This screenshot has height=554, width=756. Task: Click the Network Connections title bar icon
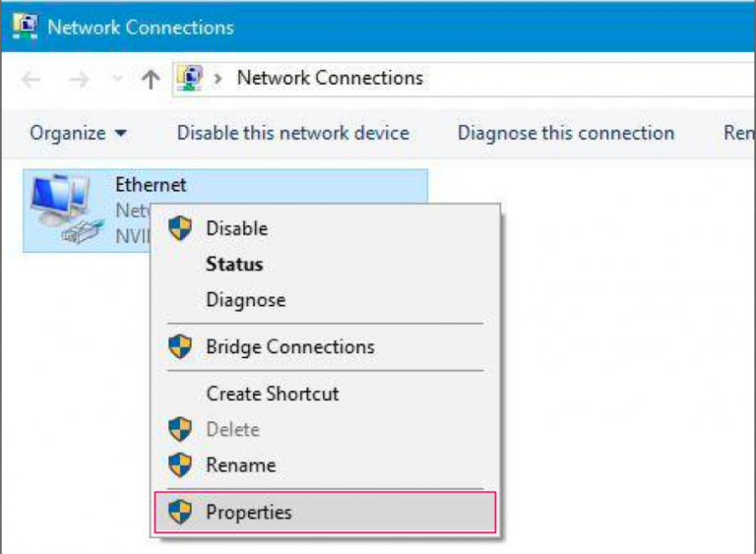(x=25, y=26)
